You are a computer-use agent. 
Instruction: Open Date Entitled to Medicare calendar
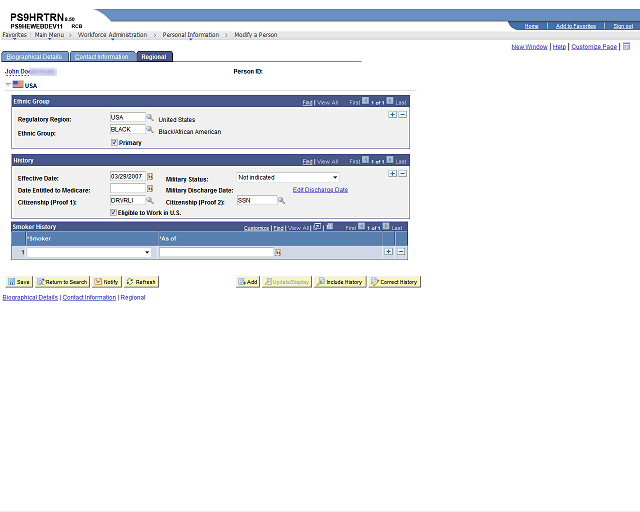coord(150,189)
